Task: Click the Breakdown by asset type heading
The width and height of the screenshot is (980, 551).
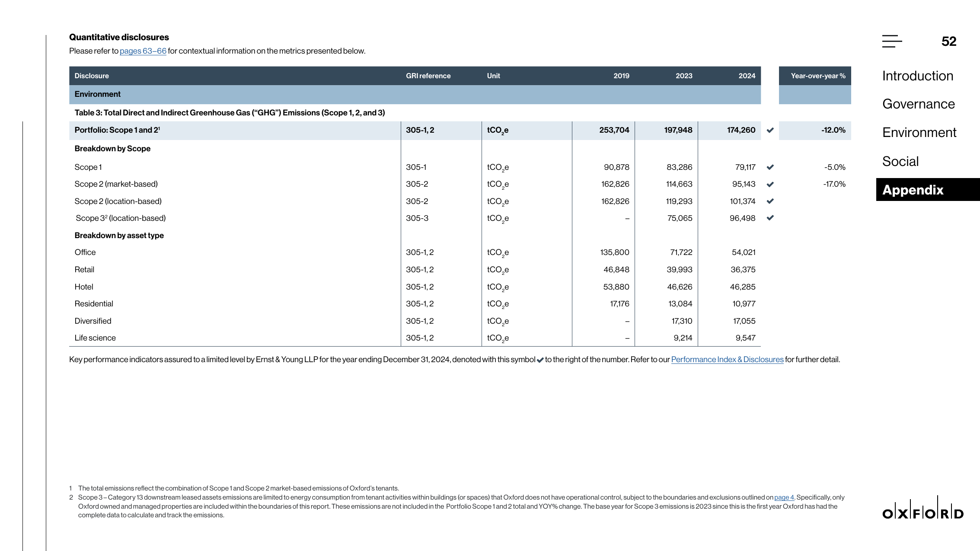Action: [x=119, y=236]
